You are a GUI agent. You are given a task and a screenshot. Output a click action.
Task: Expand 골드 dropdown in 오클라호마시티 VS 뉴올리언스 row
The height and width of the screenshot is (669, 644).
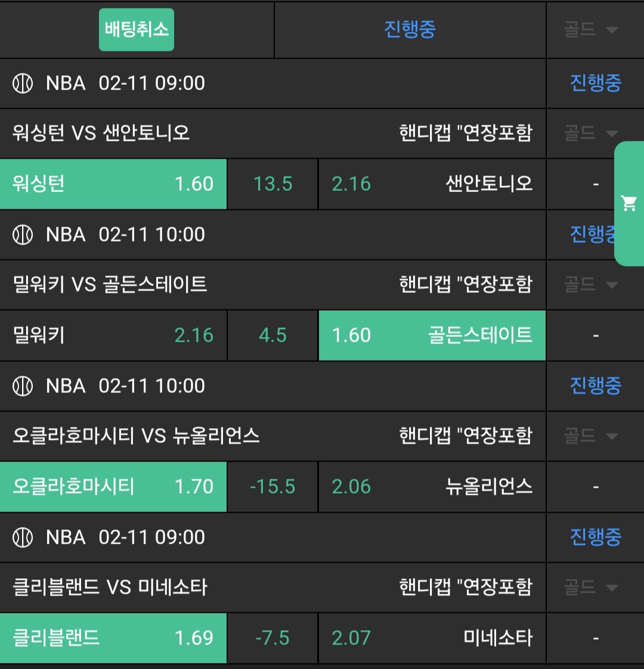pyautogui.click(x=590, y=436)
